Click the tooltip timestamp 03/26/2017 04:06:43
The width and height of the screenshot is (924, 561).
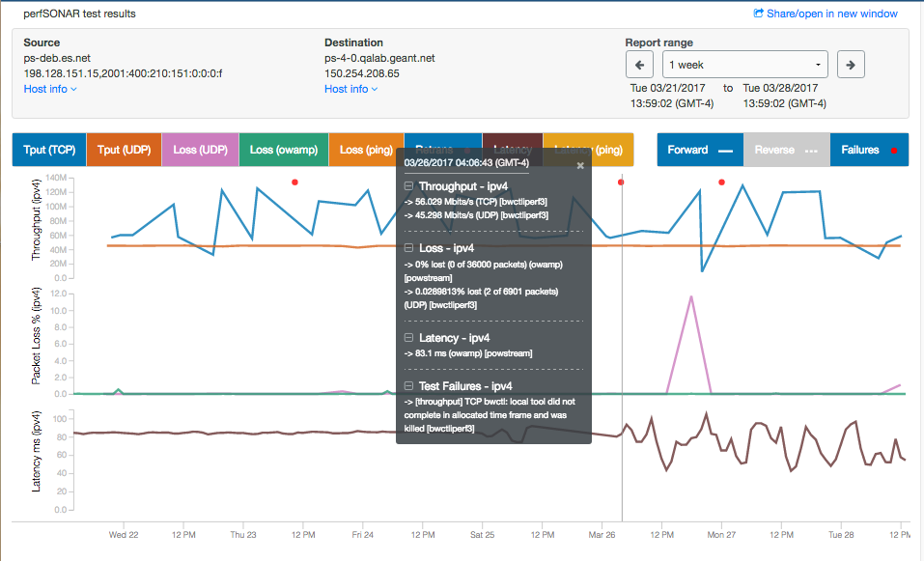[466, 162]
